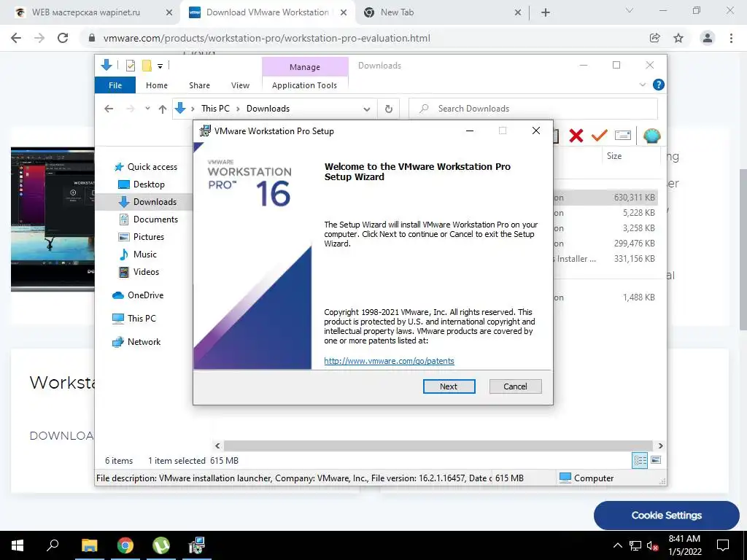Bookmark this page with star icon
This screenshot has width=747, height=560.
678,38
